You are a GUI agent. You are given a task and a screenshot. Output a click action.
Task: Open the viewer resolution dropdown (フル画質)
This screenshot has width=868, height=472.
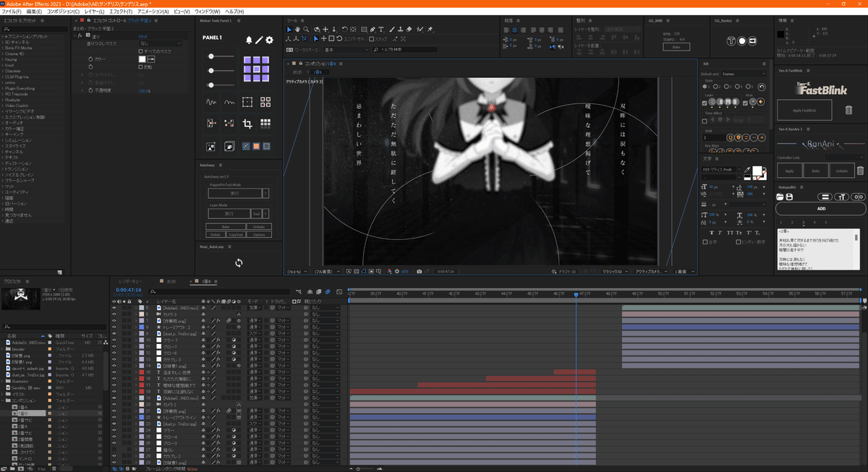click(327, 272)
